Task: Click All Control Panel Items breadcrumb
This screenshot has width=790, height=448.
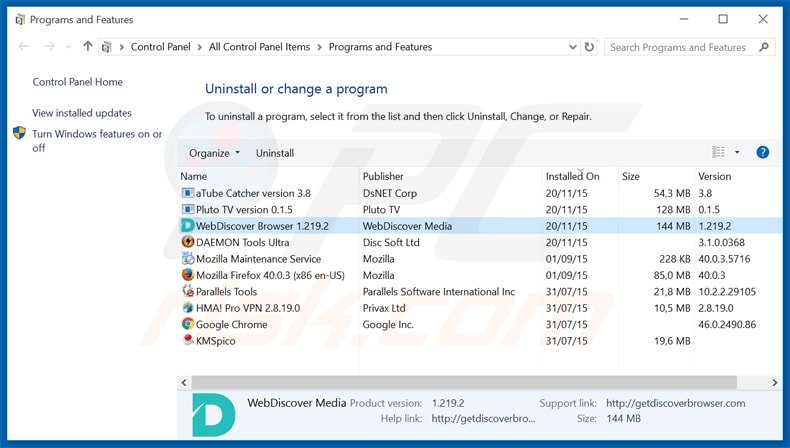Action: coord(261,47)
